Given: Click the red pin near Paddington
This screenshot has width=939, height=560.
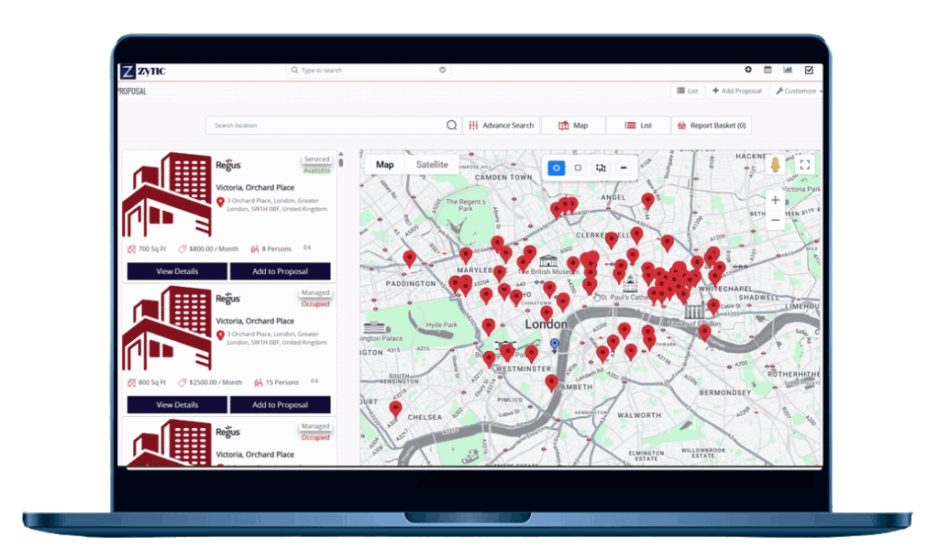Looking at the screenshot, I should [409, 259].
